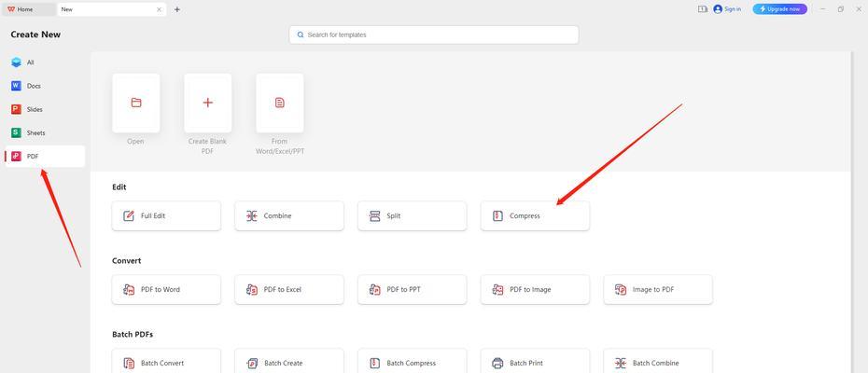Select Image to PDF converter
868x373 pixels.
click(657, 289)
